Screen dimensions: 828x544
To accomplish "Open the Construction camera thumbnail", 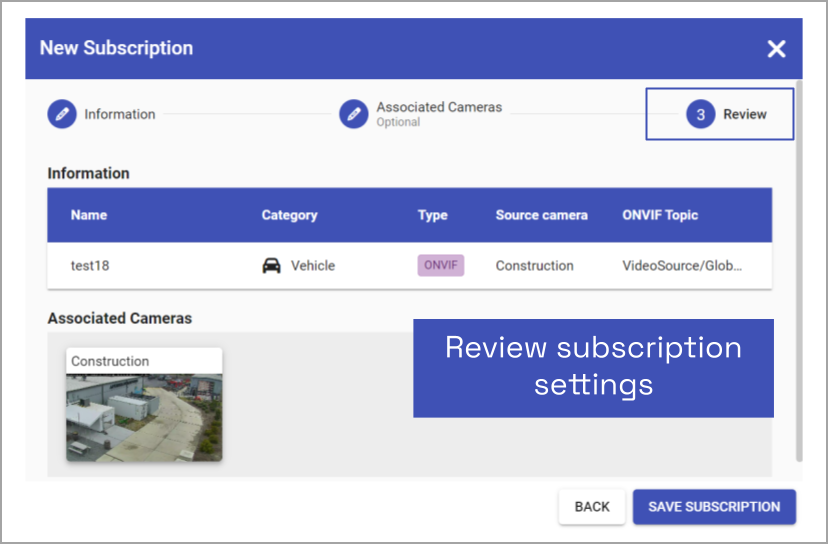I will click(x=144, y=417).
